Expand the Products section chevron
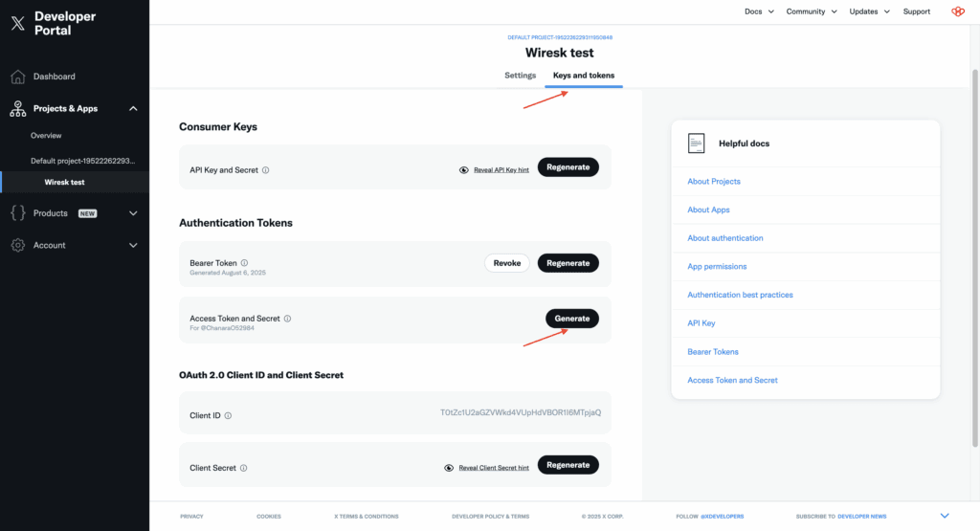This screenshot has width=980, height=531. click(x=133, y=213)
